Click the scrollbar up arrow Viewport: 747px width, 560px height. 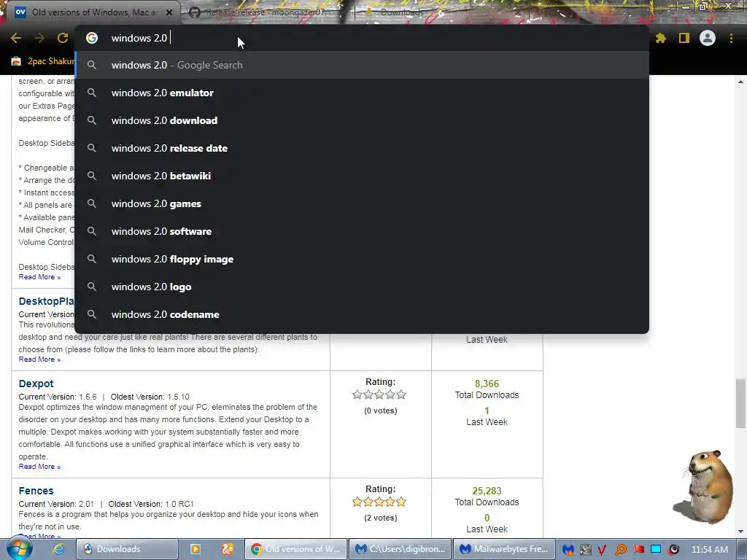[740, 82]
